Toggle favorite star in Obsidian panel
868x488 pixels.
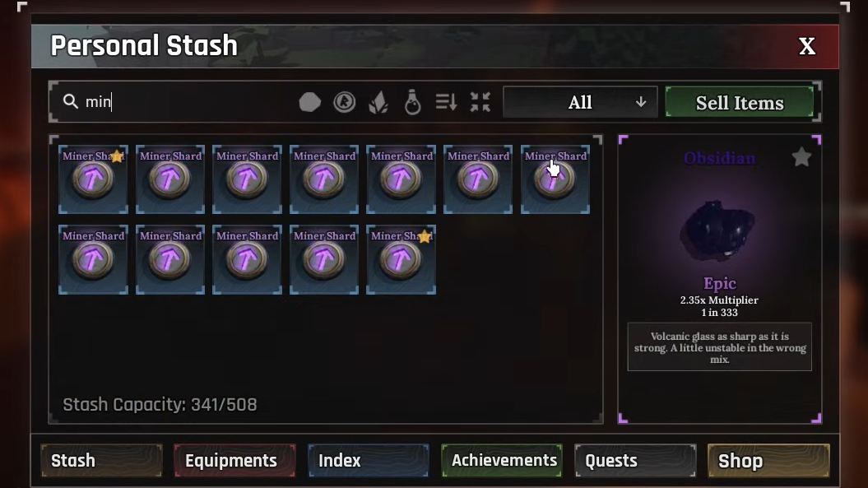(801, 157)
